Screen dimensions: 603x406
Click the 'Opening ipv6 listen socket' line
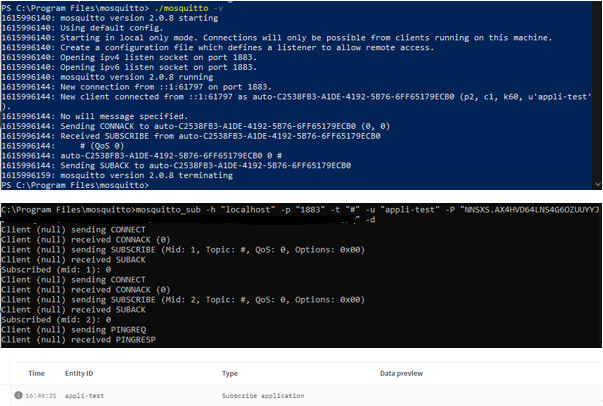tap(129, 67)
